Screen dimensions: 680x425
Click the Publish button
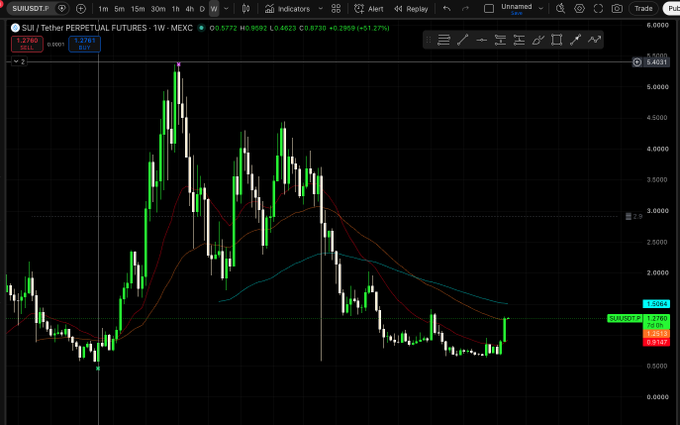[x=672, y=9]
